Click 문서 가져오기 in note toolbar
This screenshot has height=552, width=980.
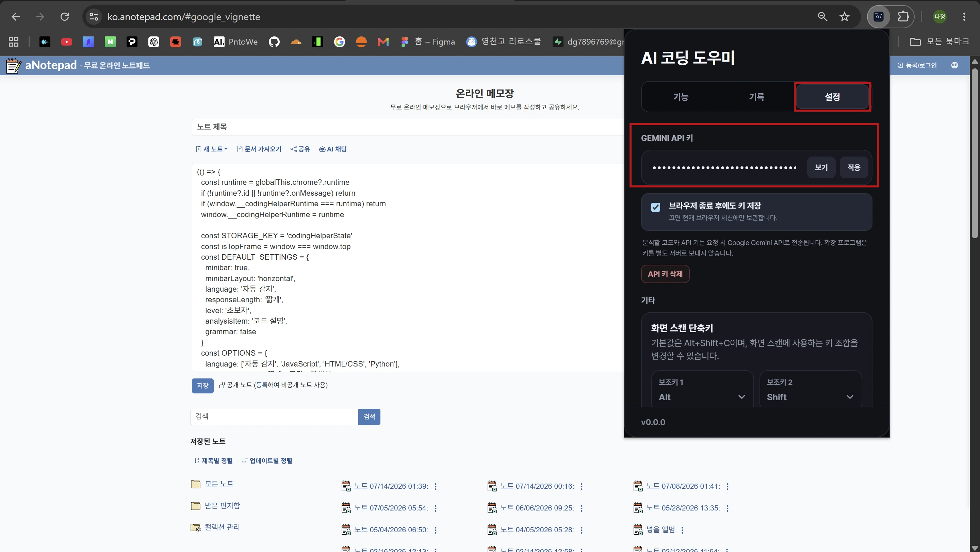click(259, 149)
